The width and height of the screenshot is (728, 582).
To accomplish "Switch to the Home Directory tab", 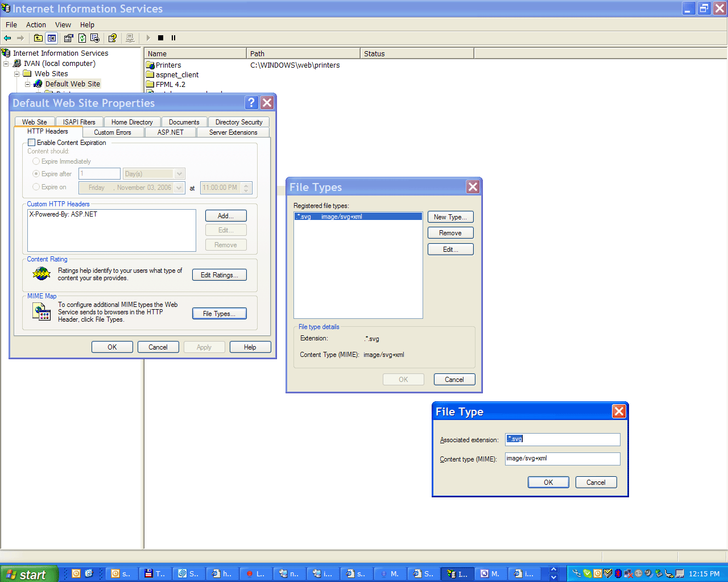I will (x=132, y=122).
